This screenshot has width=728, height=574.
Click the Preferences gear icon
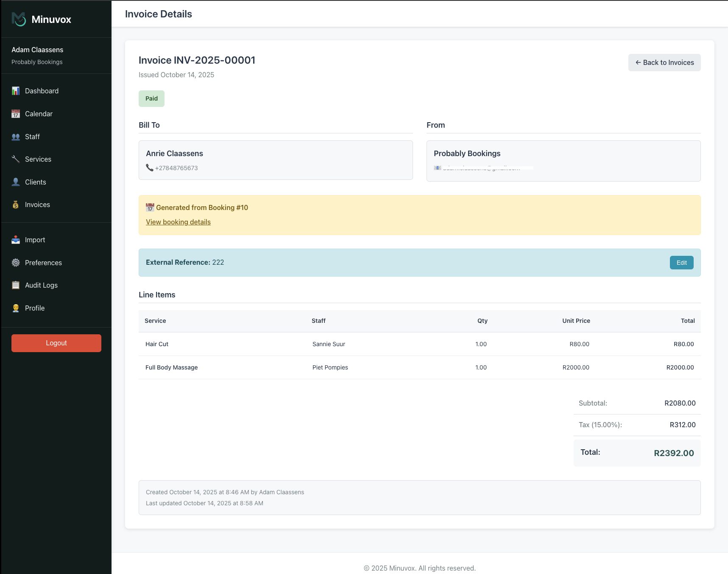tap(16, 263)
